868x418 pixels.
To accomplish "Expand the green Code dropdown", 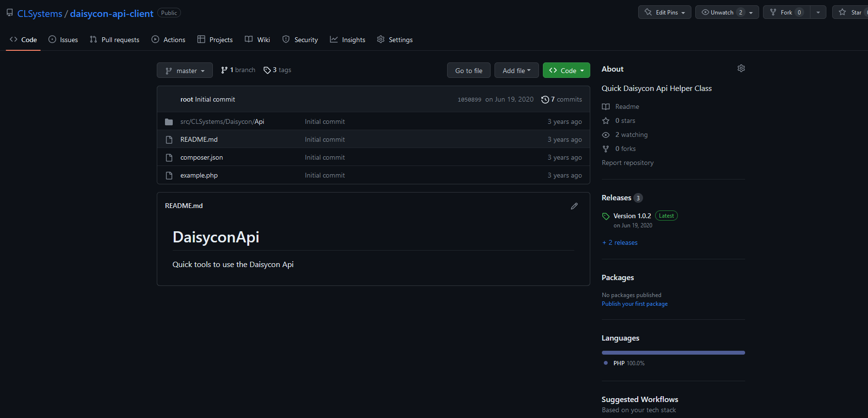I will [567, 71].
